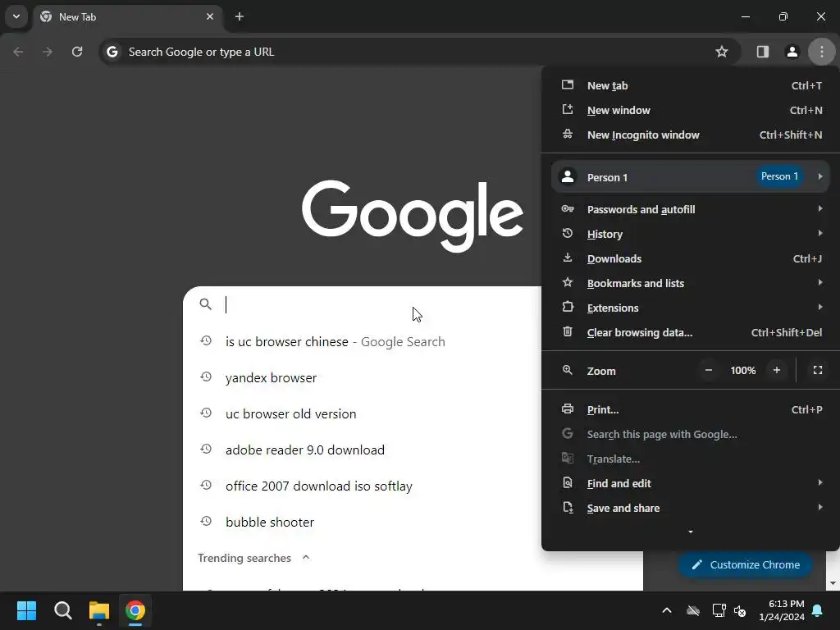Expand the Extensions submenu
This screenshot has width=840, height=630.
[691, 308]
